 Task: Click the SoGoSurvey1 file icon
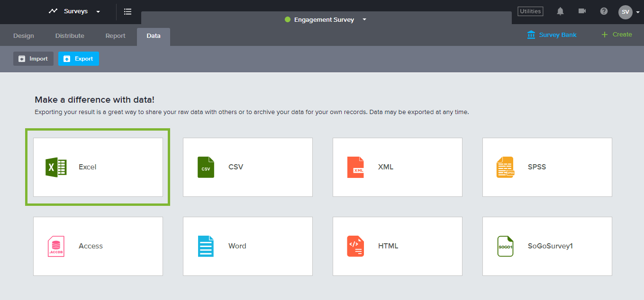pos(505,246)
